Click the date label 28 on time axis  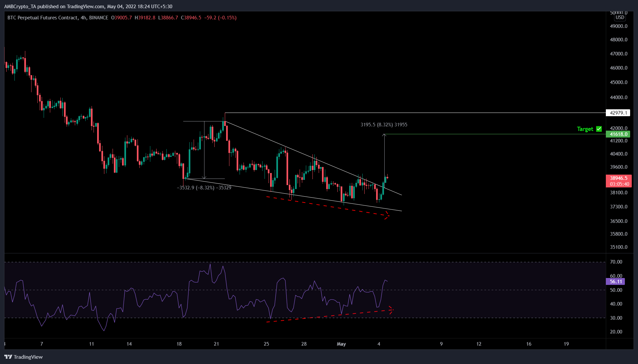304,344
